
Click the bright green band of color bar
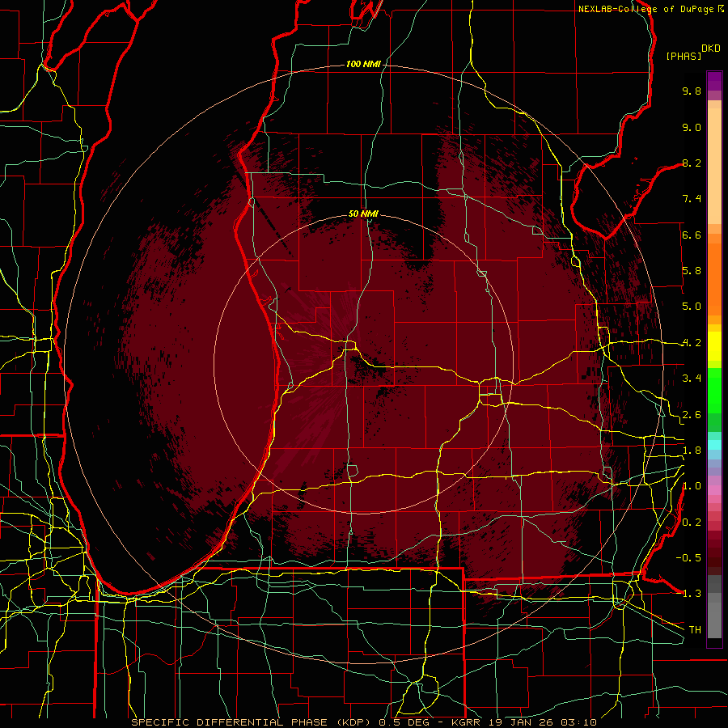coord(714,390)
